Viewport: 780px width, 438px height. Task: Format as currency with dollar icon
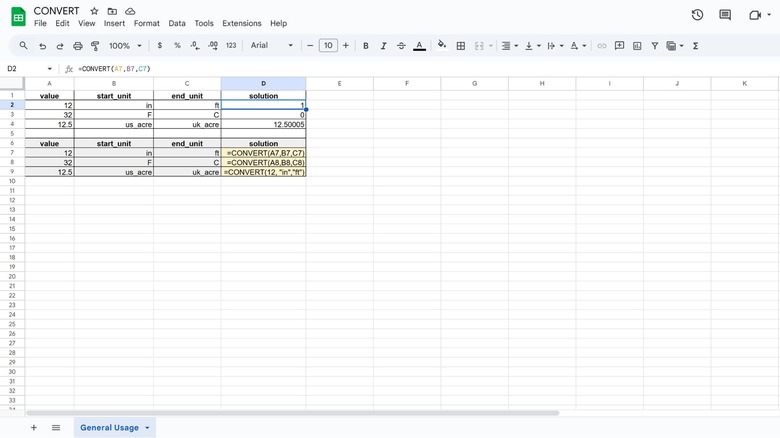pos(160,45)
